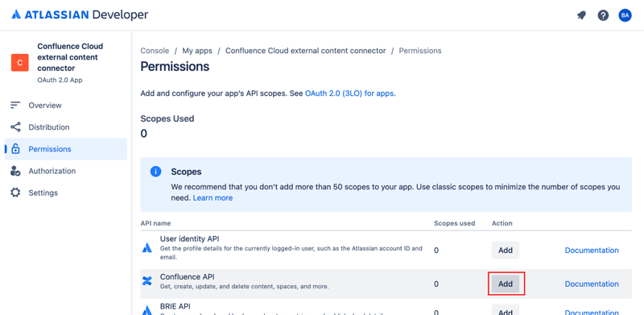Select the orange C app icon
This screenshot has width=644, height=315.
[x=19, y=63]
